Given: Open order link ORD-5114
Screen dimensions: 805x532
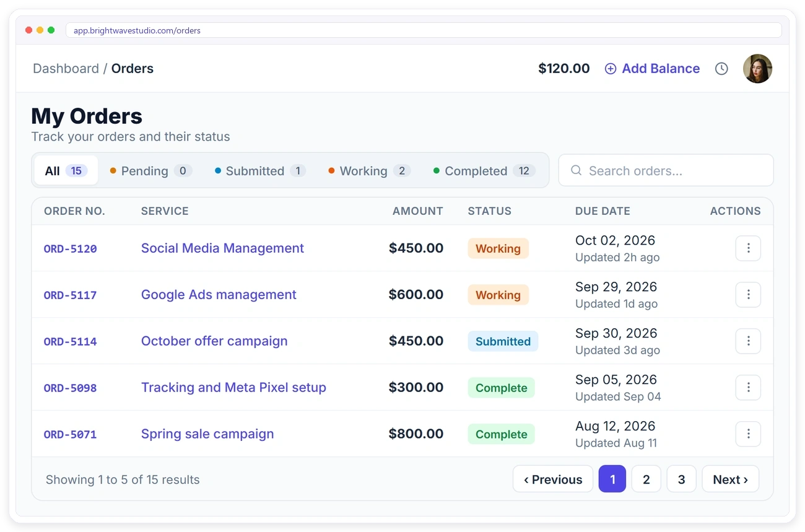Looking at the screenshot, I should coord(70,342).
